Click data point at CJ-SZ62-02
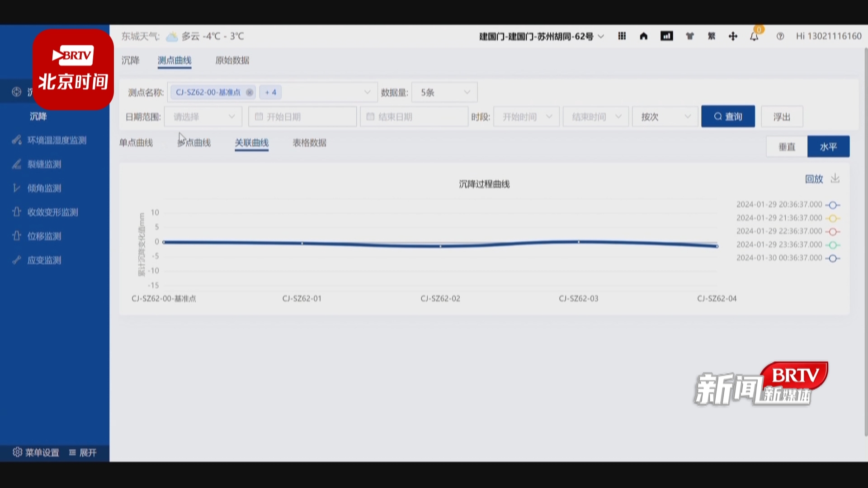 point(440,246)
